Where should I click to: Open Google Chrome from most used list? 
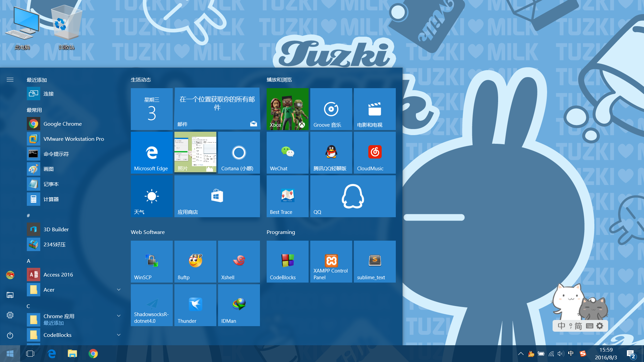tap(74, 124)
